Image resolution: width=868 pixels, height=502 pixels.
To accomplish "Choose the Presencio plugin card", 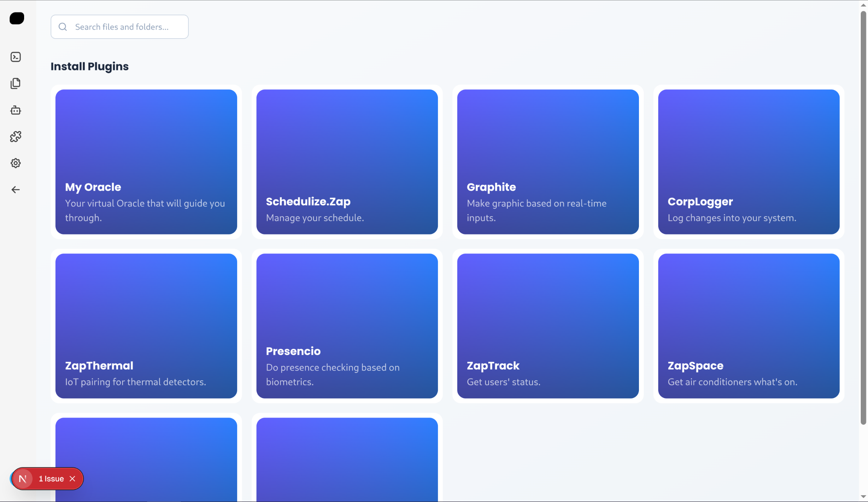I will click(347, 326).
